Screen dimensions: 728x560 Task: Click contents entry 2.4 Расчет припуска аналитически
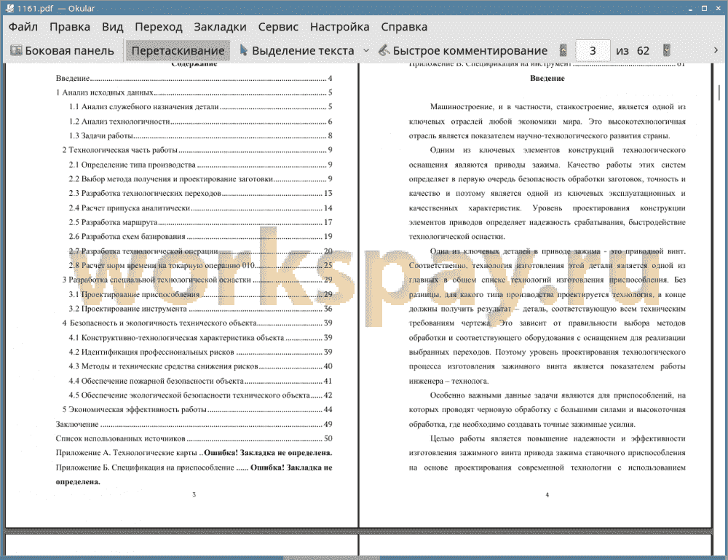pos(201,208)
